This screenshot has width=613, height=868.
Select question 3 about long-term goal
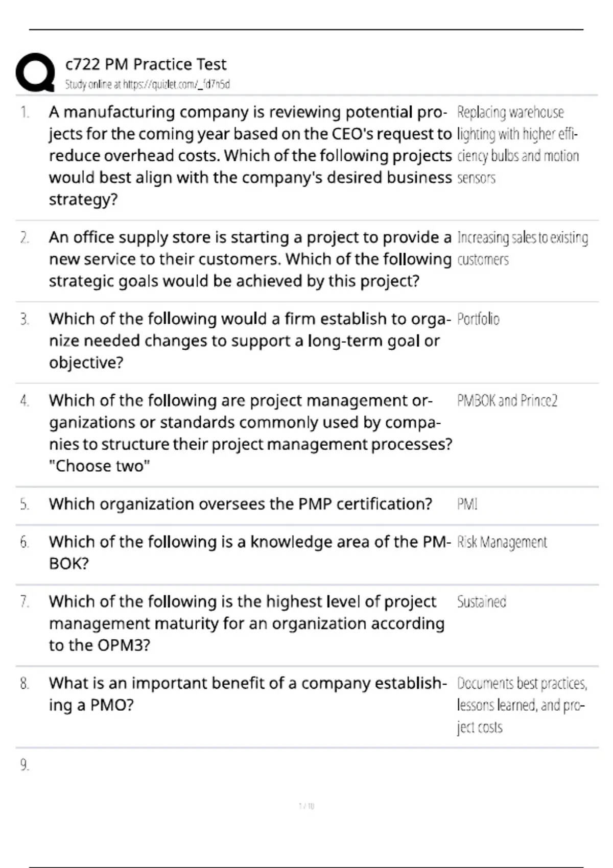tap(250, 341)
